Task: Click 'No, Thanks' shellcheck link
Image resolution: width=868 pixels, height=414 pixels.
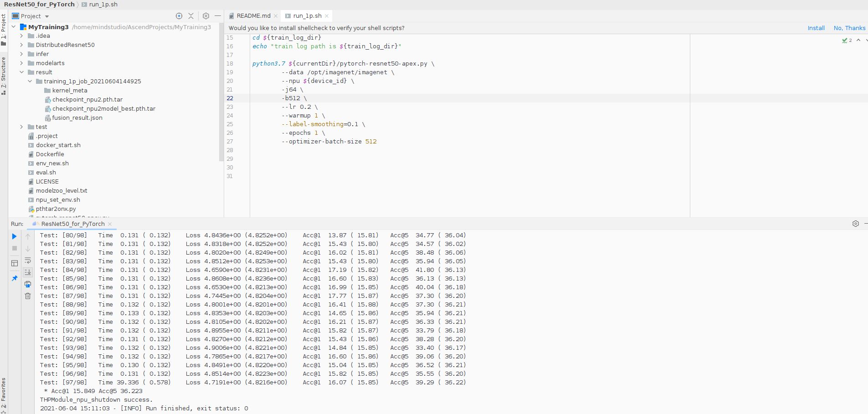Action: pos(849,28)
